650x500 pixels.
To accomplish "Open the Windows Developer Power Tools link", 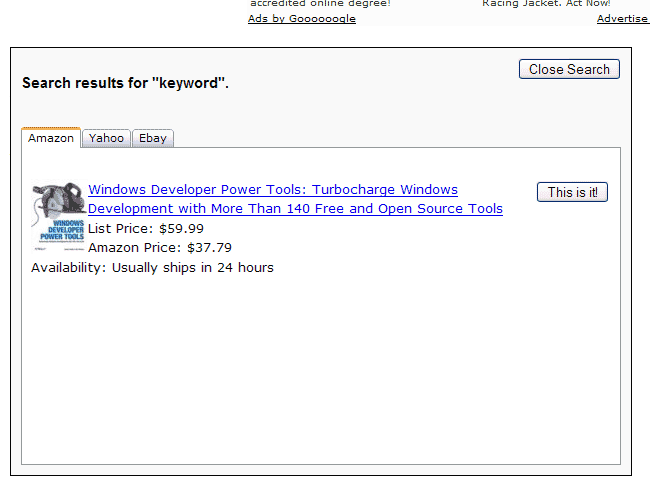I will (295, 199).
